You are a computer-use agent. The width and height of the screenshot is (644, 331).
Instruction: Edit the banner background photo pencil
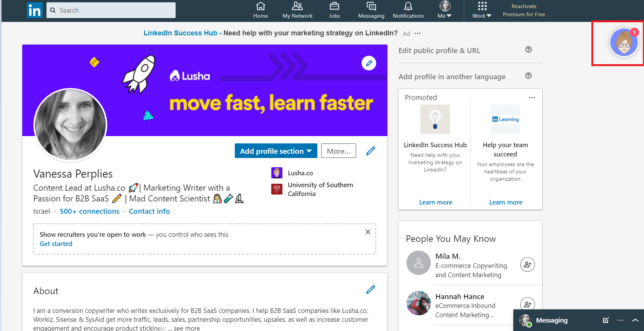[x=369, y=63]
